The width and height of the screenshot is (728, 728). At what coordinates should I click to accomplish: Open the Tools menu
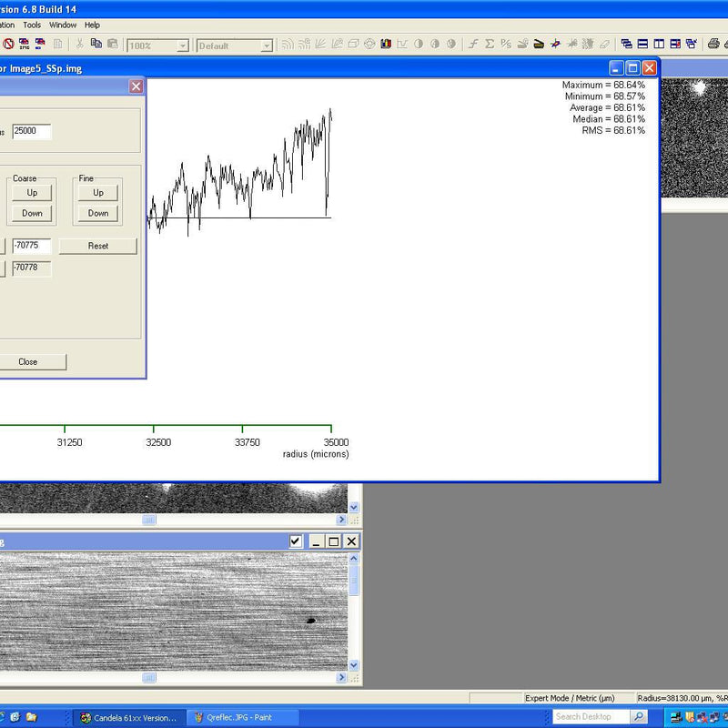coord(32,25)
